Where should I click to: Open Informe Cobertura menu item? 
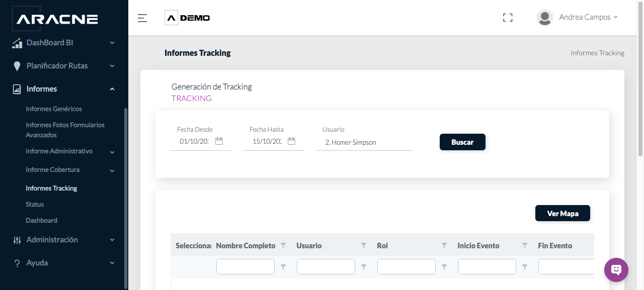53,170
